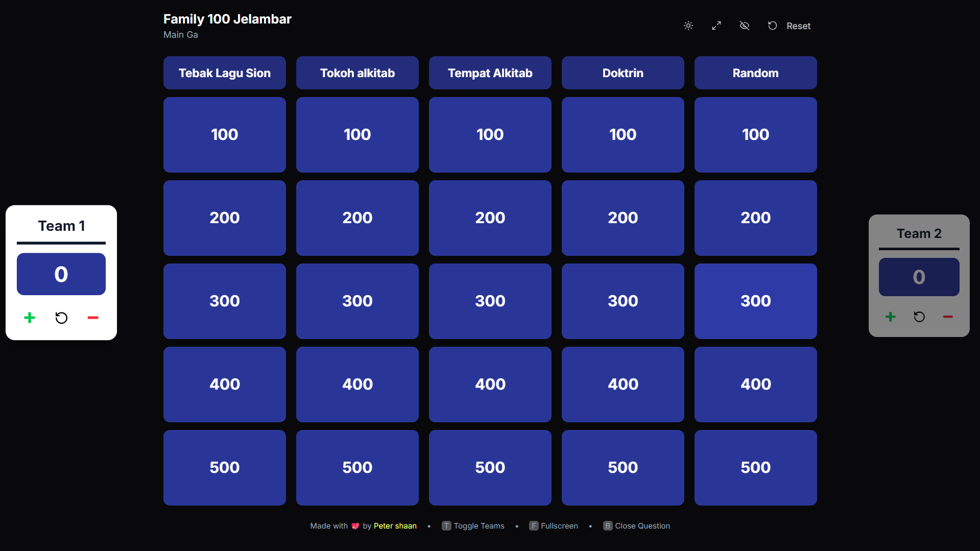
Task: Click the Tokoh alkitab category header
Action: coord(357,73)
